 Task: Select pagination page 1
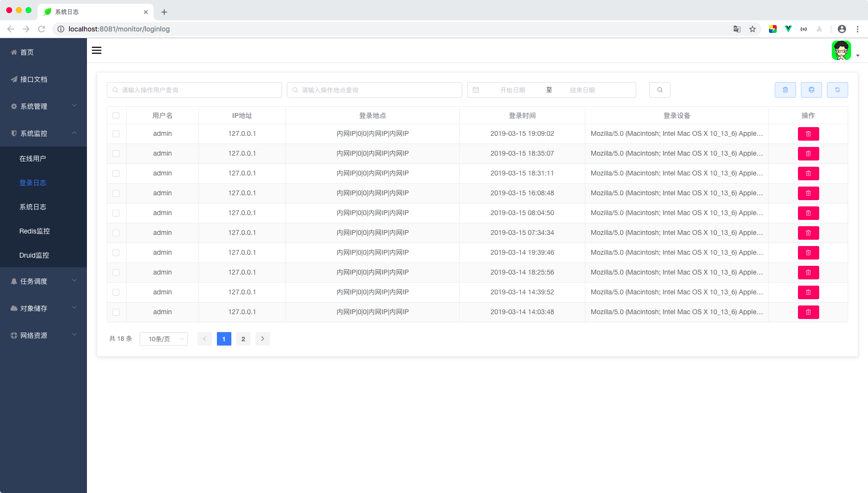pyautogui.click(x=224, y=339)
